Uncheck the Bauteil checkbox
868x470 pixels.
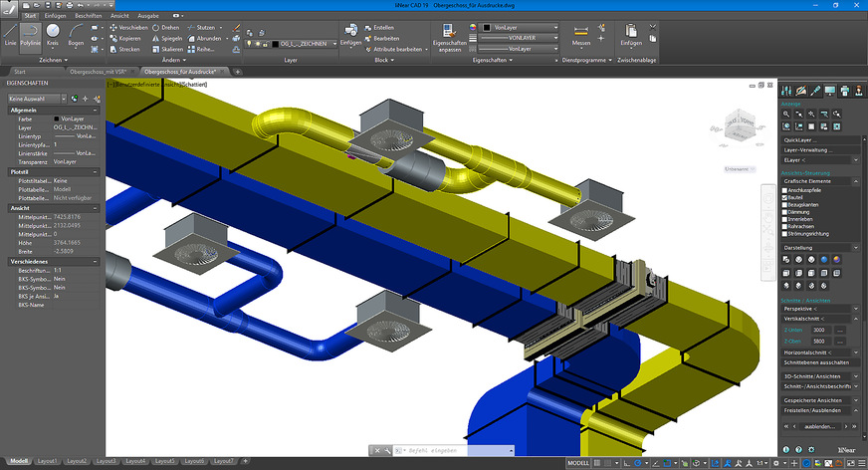[784, 197]
